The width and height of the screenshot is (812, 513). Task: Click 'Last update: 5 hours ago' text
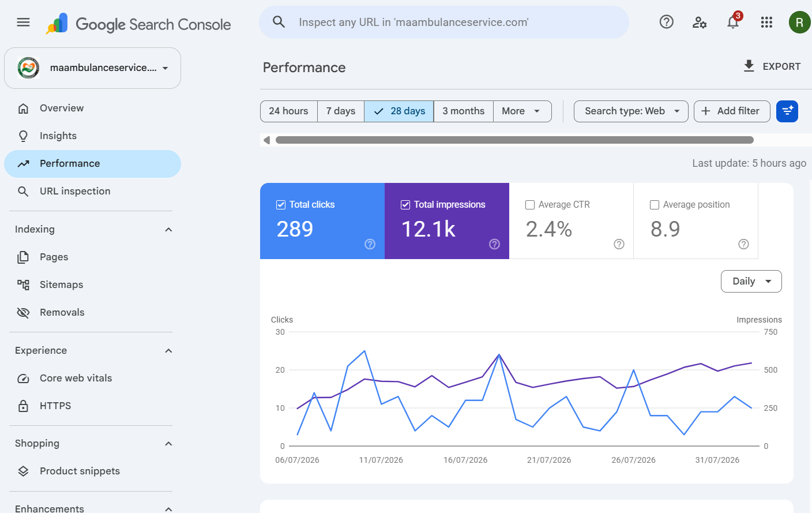[x=749, y=163]
